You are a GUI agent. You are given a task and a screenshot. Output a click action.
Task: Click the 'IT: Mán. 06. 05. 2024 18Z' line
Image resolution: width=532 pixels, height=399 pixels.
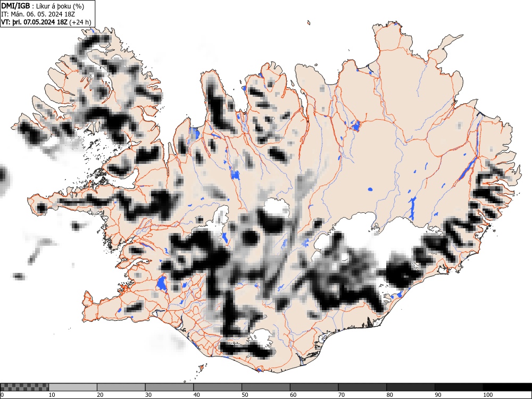click(x=38, y=14)
